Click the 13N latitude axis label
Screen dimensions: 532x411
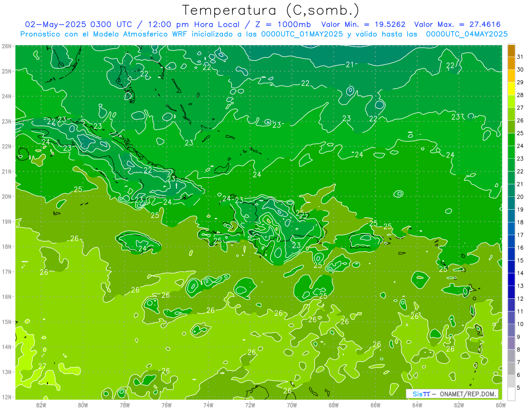[x=6, y=372]
